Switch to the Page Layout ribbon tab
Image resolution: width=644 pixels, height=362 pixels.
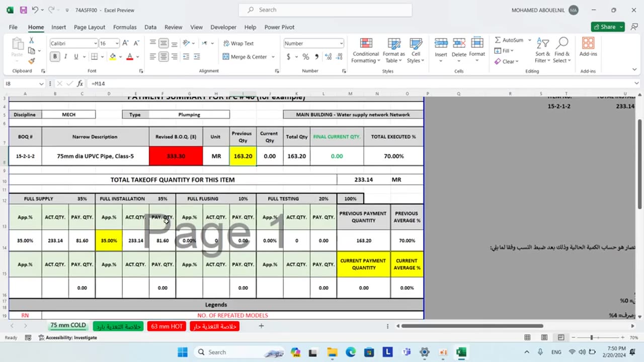90,27
